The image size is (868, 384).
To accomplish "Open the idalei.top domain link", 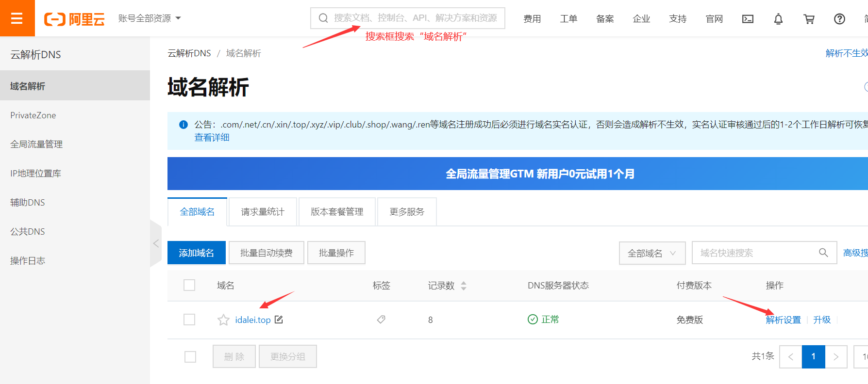I will tap(253, 320).
